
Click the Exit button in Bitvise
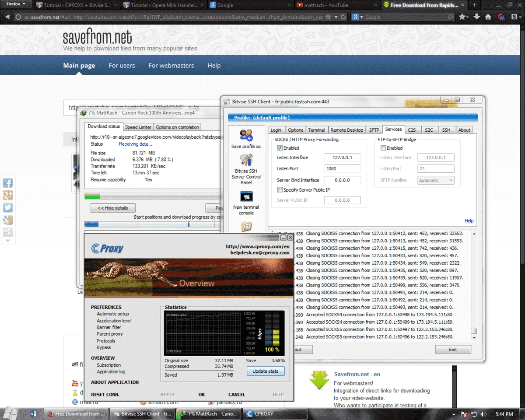click(453, 350)
